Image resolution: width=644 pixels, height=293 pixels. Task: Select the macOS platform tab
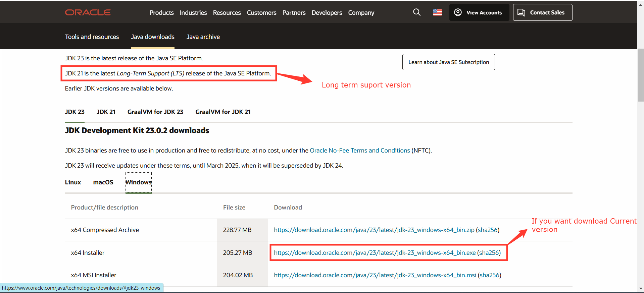[x=103, y=182]
